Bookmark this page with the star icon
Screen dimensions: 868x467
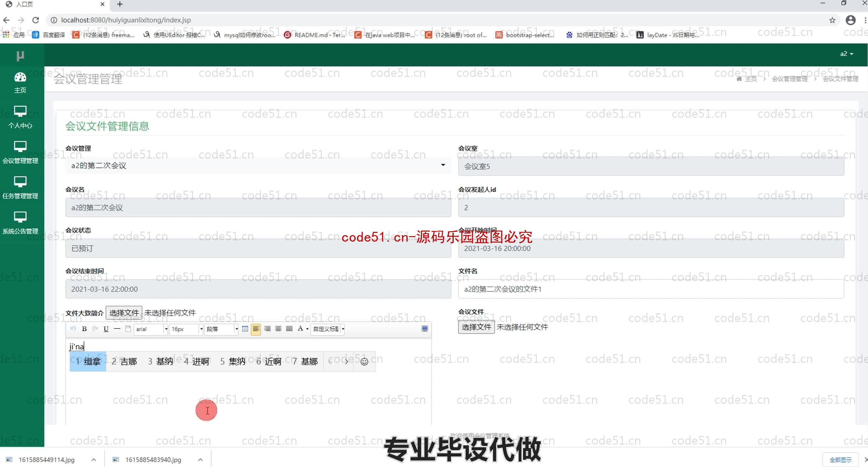[x=832, y=20]
